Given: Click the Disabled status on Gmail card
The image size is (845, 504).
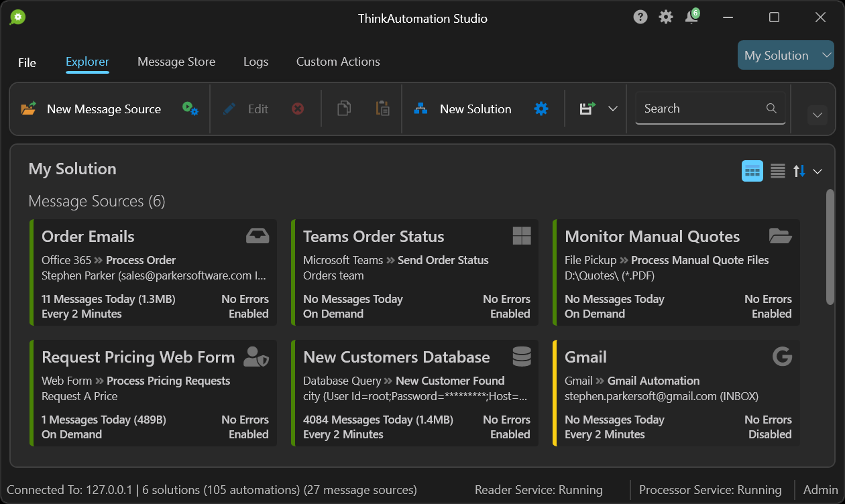Looking at the screenshot, I should (770, 434).
